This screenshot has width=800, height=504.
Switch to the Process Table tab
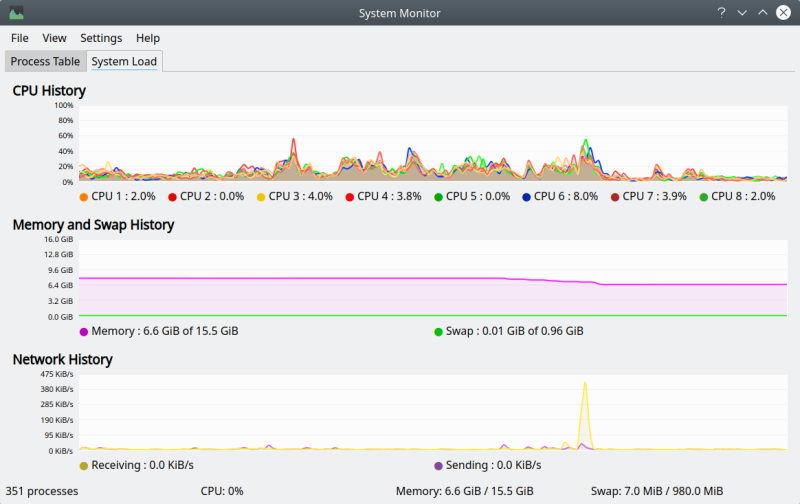tap(45, 62)
